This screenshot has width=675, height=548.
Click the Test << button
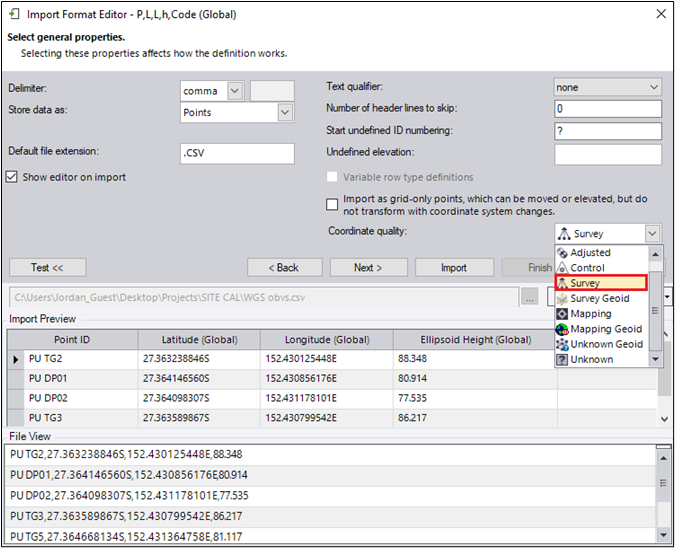click(47, 267)
